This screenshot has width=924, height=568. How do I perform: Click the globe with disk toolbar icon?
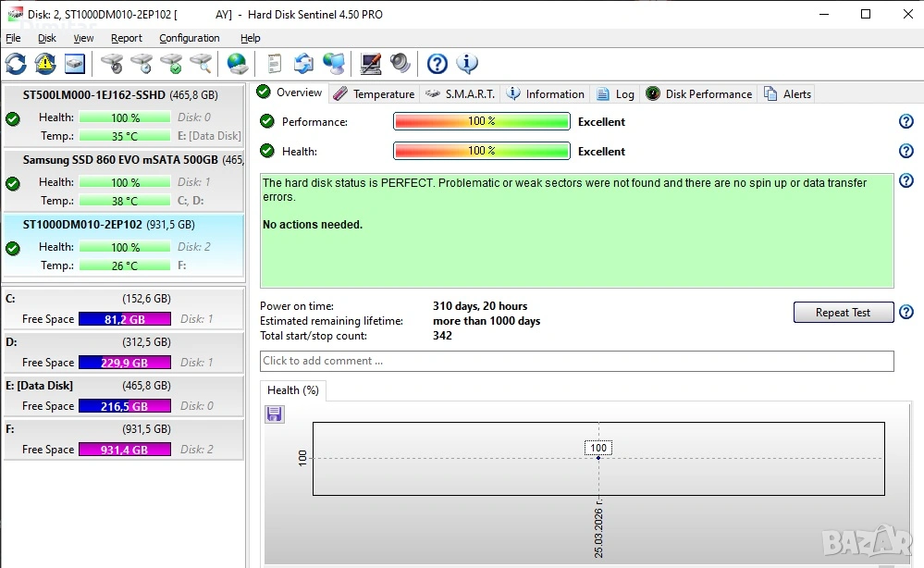238,64
